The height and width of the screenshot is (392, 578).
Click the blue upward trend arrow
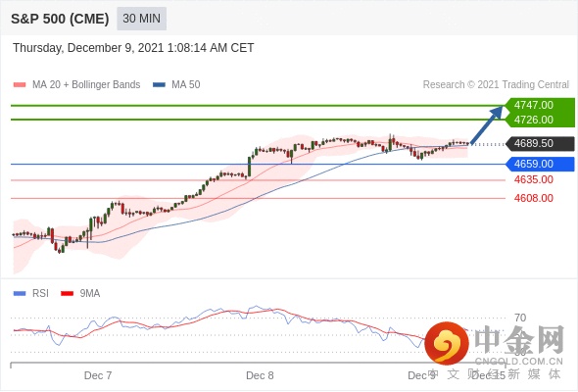487,125
